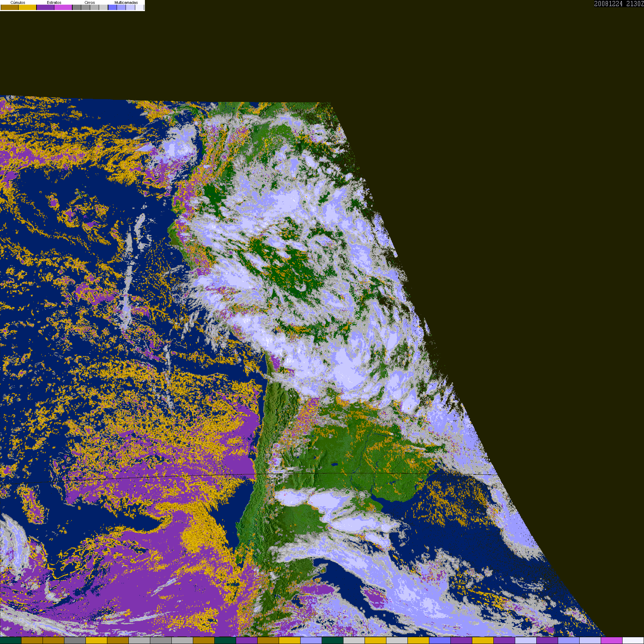The image size is (644, 644).
Task: Click the 20081224 2130Z timestamp
Action: (619, 4)
